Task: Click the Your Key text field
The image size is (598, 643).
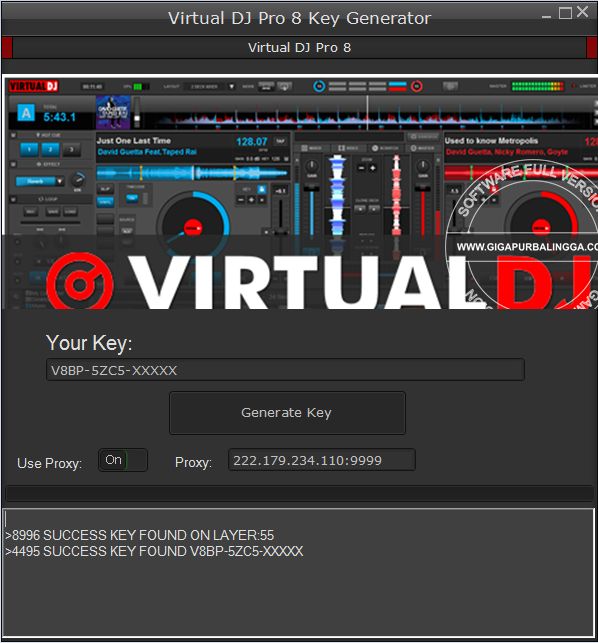Action: pyautogui.click(x=285, y=370)
